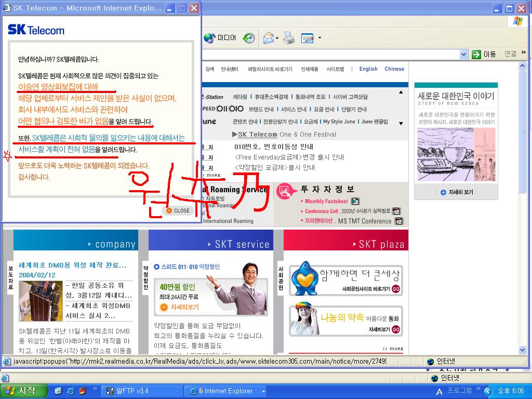Click the 레터링 link

tap(240, 97)
